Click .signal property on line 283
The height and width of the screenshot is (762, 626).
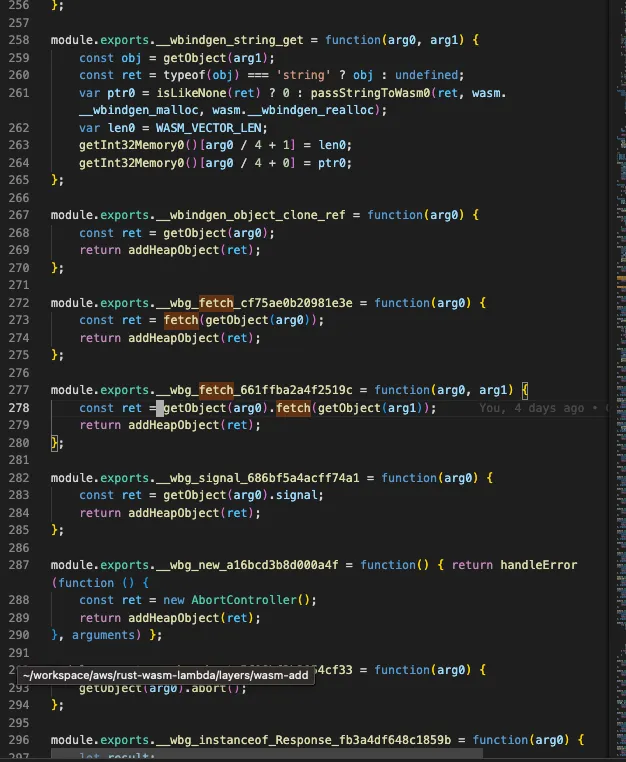tap(296, 495)
